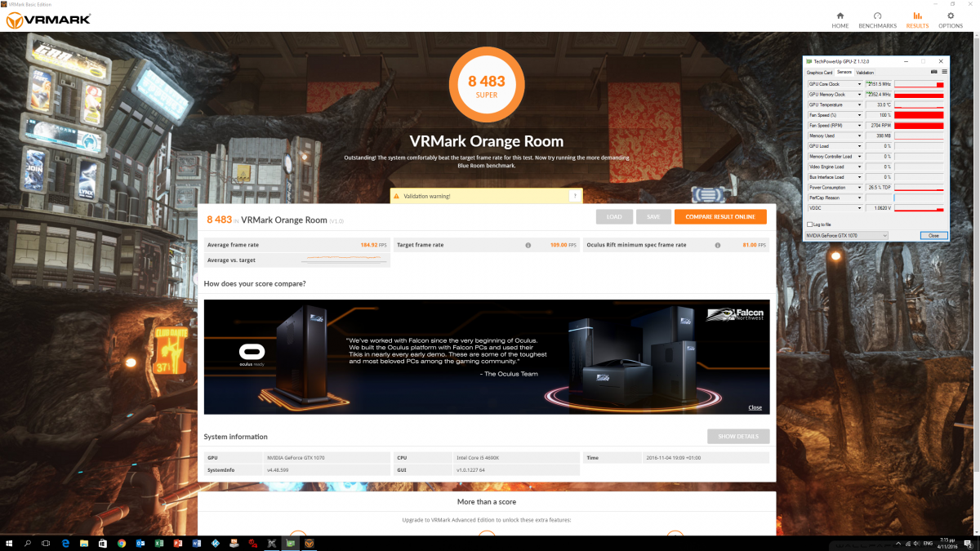The height and width of the screenshot is (551, 980).
Task: Click the validation warning help question mark
Action: click(x=574, y=196)
